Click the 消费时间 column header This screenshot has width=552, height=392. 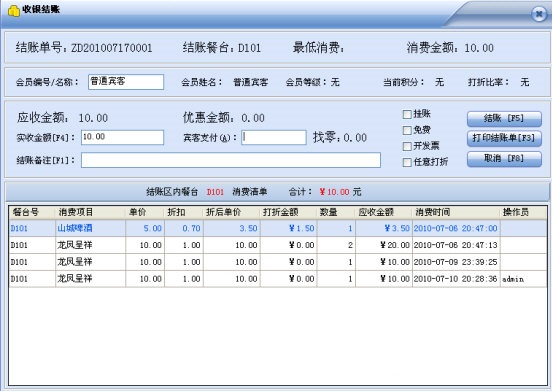pos(456,212)
